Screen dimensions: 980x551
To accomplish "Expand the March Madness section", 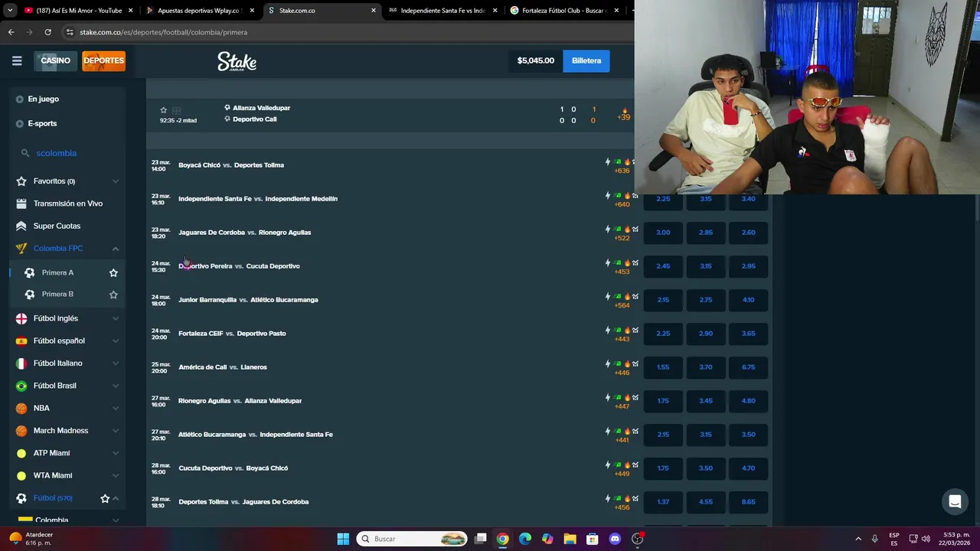I will (x=116, y=431).
